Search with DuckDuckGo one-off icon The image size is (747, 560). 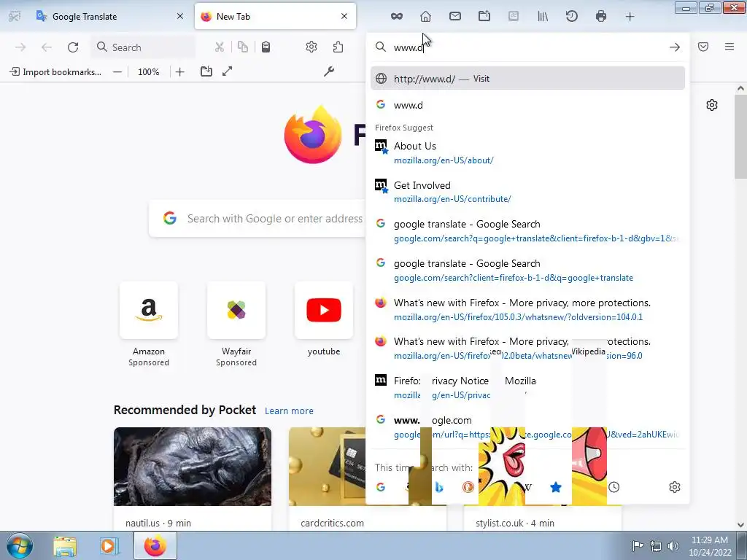pos(468,487)
